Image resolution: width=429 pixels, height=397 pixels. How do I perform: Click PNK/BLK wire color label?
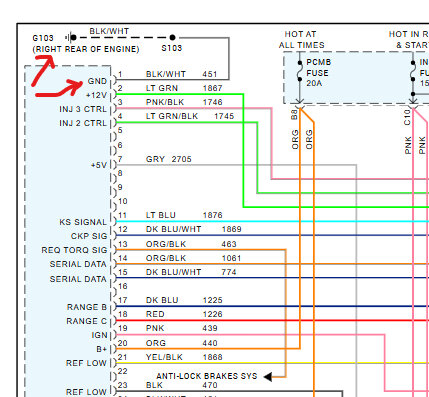click(x=165, y=102)
